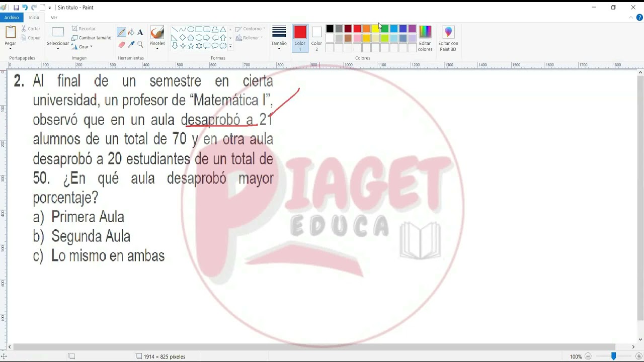Adjust the zoom slider handle
This screenshot has height=362, width=644.
coord(613,356)
